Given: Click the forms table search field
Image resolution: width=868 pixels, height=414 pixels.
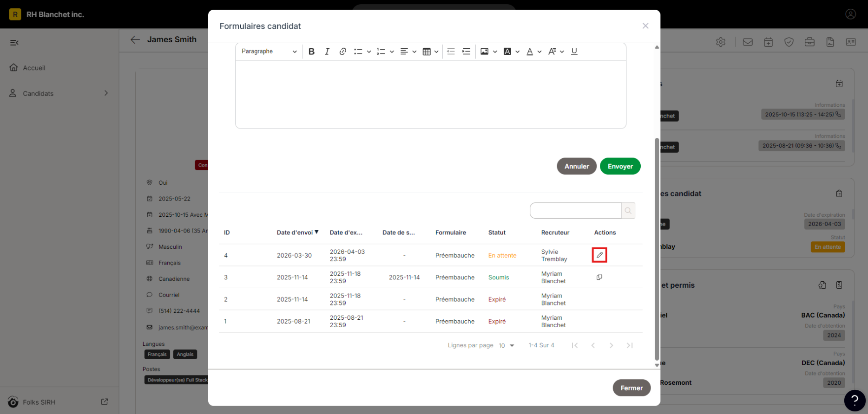Looking at the screenshot, I should [576, 210].
